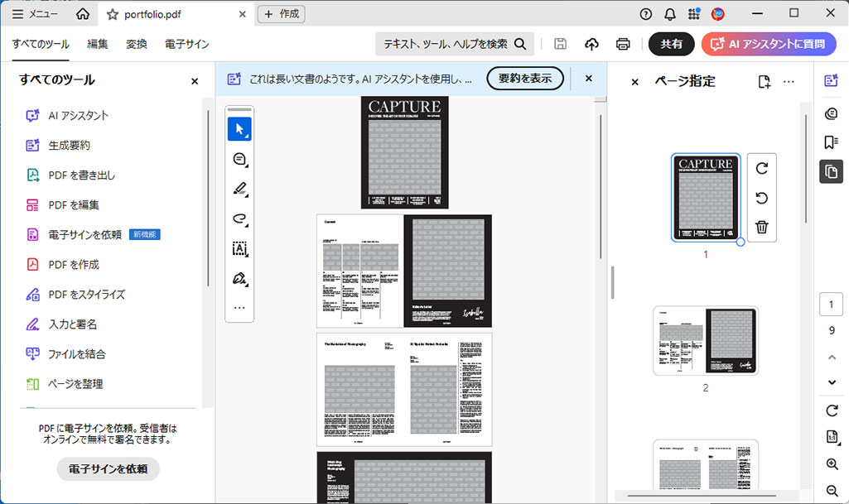Click the 要約を表示 button
Screen dimensions: 849x504
[x=525, y=79]
